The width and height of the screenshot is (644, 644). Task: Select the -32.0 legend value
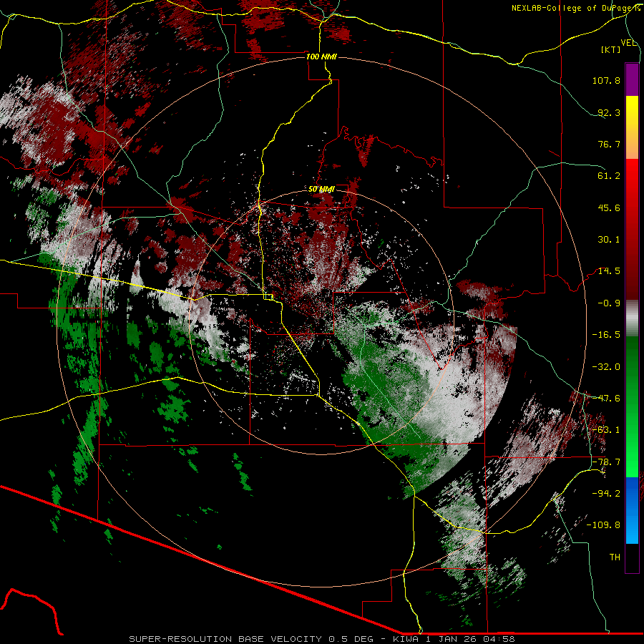coord(606,367)
